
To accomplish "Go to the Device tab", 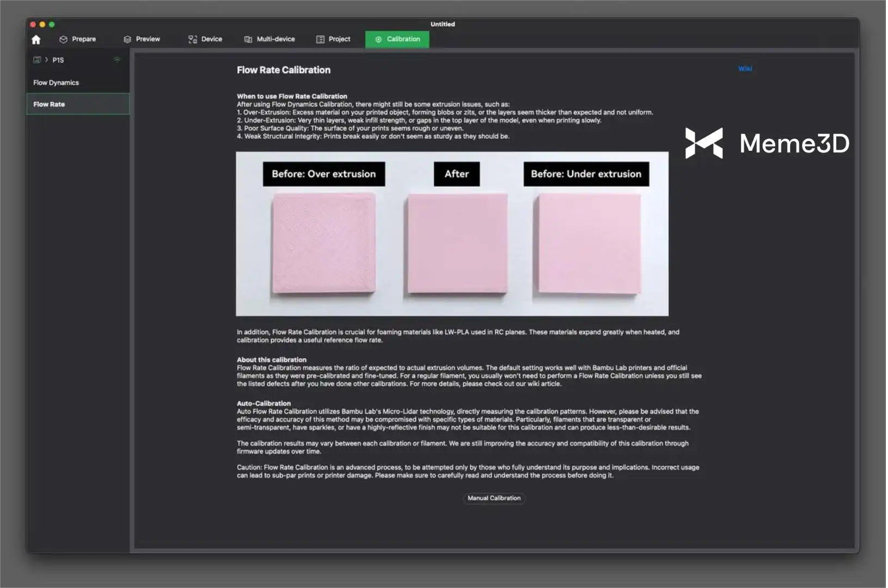I will point(205,39).
